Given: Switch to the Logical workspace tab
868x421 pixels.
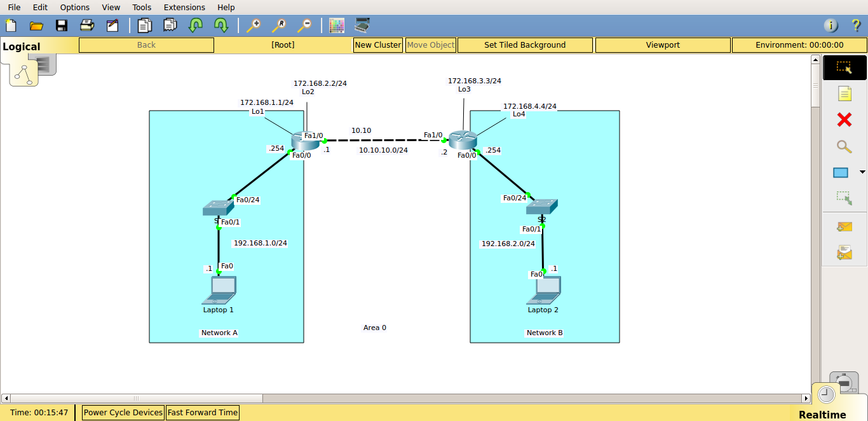Looking at the screenshot, I should pos(21,46).
